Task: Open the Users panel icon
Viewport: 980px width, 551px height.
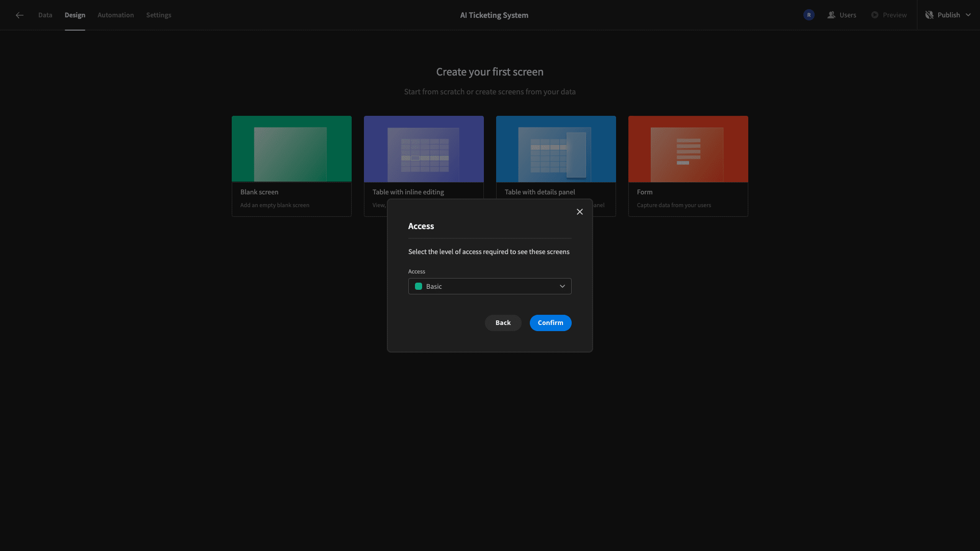Action: click(831, 15)
